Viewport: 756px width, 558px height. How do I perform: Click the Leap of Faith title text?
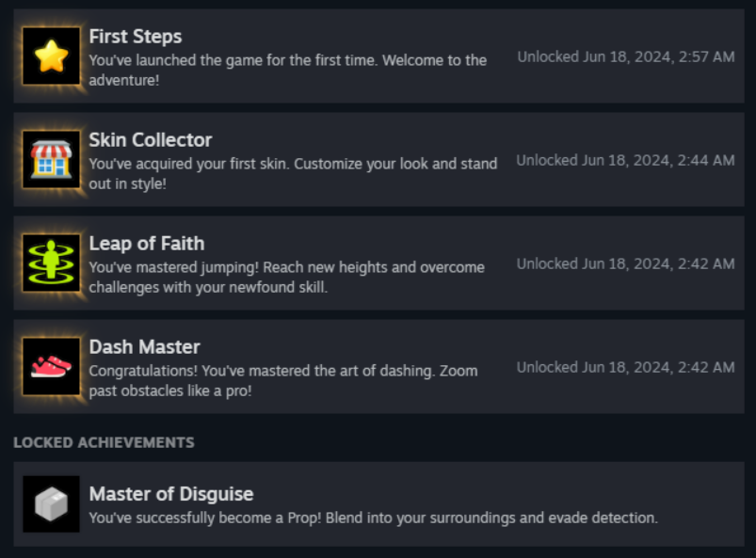tap(147, 244)
